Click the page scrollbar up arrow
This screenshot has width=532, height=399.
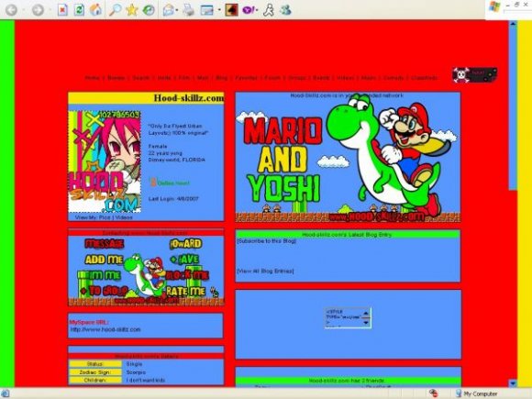pyautogui.click(x=513, y=24)
